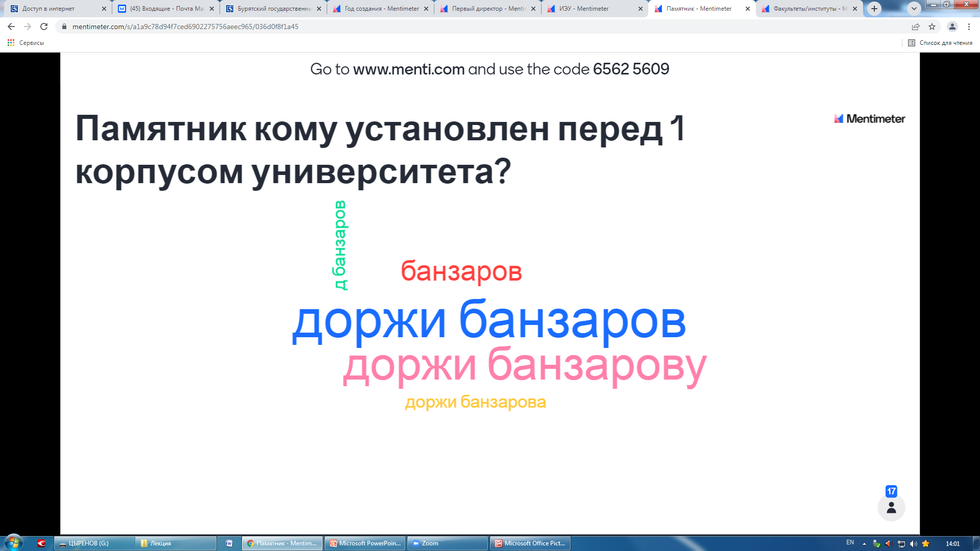The image size is (980, 551).
Task: Open Zoom from taskbar
Action: (x=447, y=543)
